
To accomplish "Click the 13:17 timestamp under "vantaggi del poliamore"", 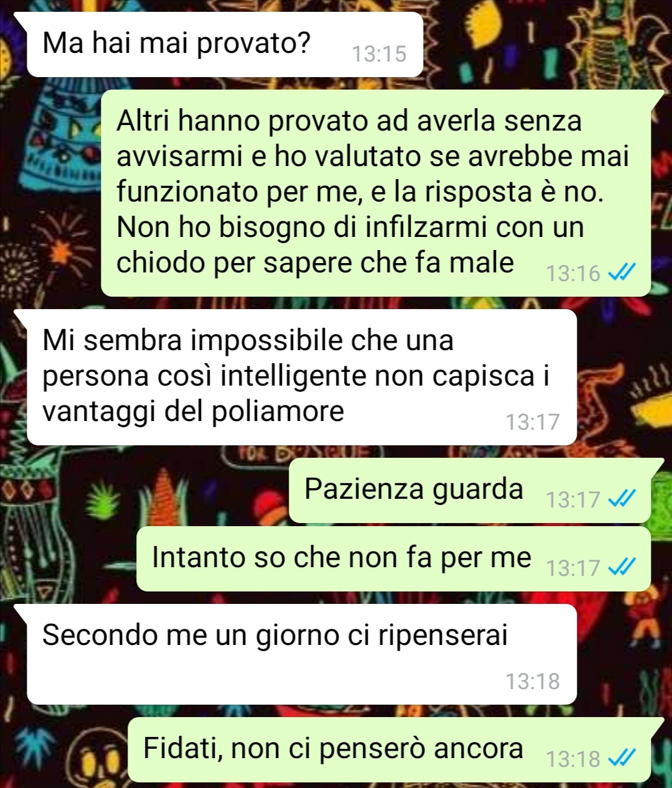I will click(533, 422).
